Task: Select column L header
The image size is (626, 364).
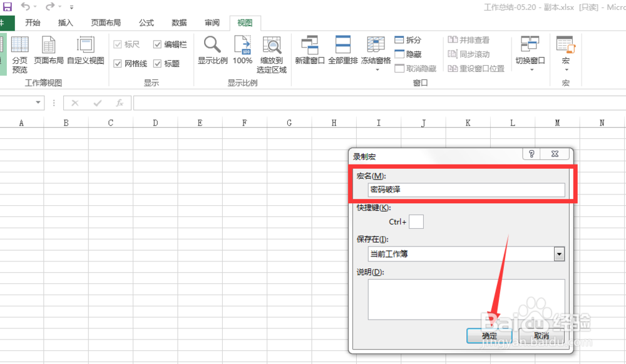Action: point(513,123)
